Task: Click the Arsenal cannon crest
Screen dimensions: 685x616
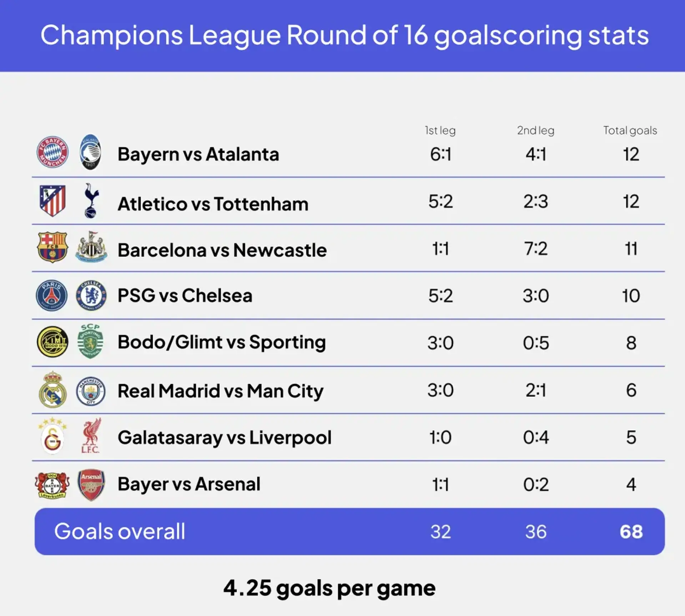Action: click(x=91, y=485)
